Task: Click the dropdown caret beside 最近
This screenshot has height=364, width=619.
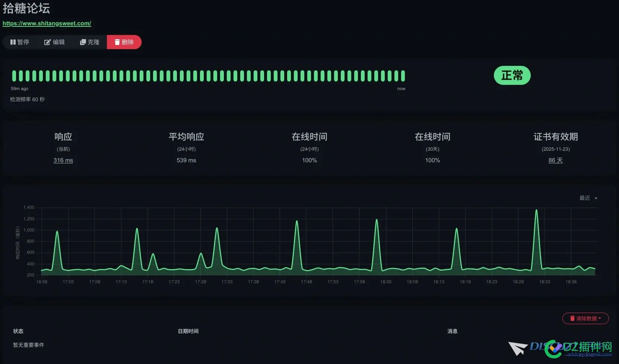Action: click(x=596, y=198)
